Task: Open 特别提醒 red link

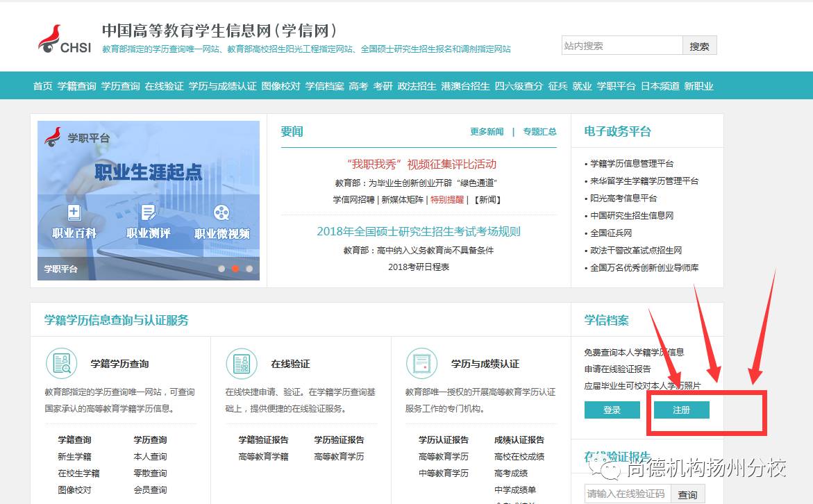Action: tap(447, 200)
